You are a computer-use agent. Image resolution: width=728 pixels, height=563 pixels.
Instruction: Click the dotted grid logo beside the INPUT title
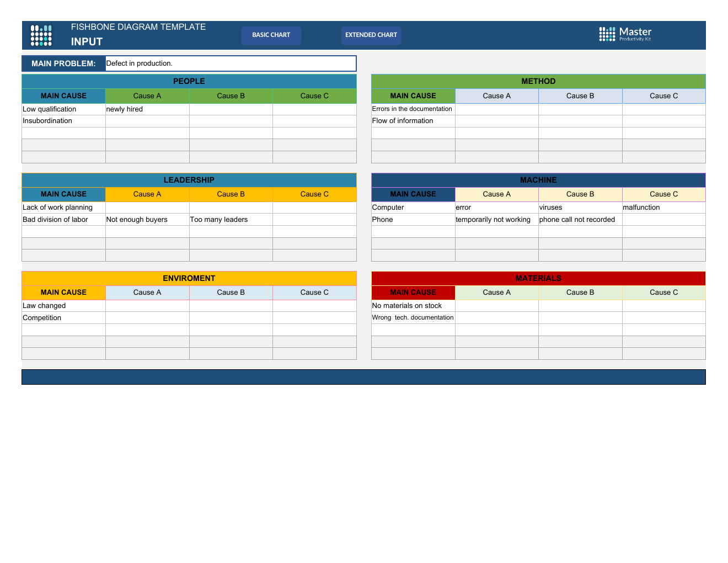pos(41,35)
